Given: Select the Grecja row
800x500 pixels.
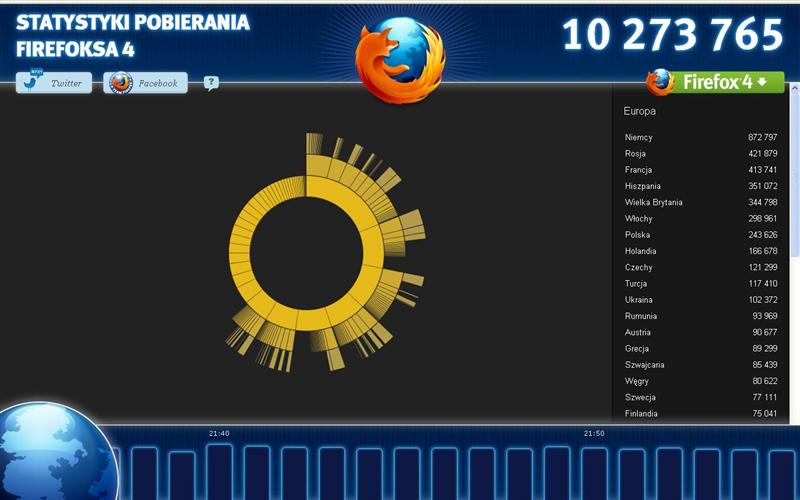Looking at the screenshot, I should (x=701, y=348).
